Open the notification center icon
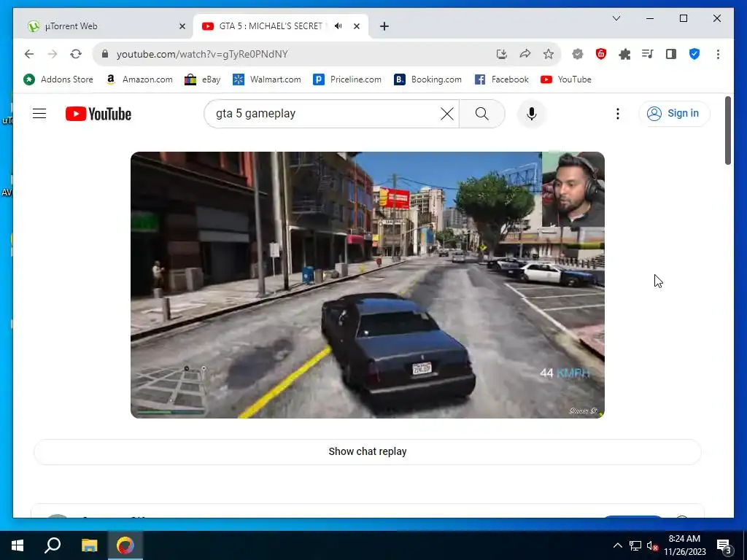This screenshot has height=560, width=747. coord(724,547)
